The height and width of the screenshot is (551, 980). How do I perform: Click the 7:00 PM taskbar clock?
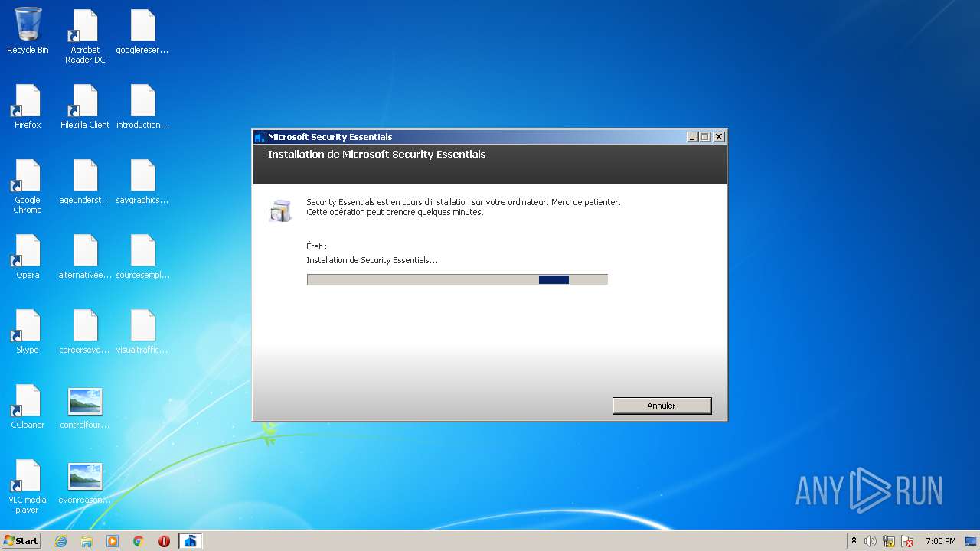click(941, 541)
